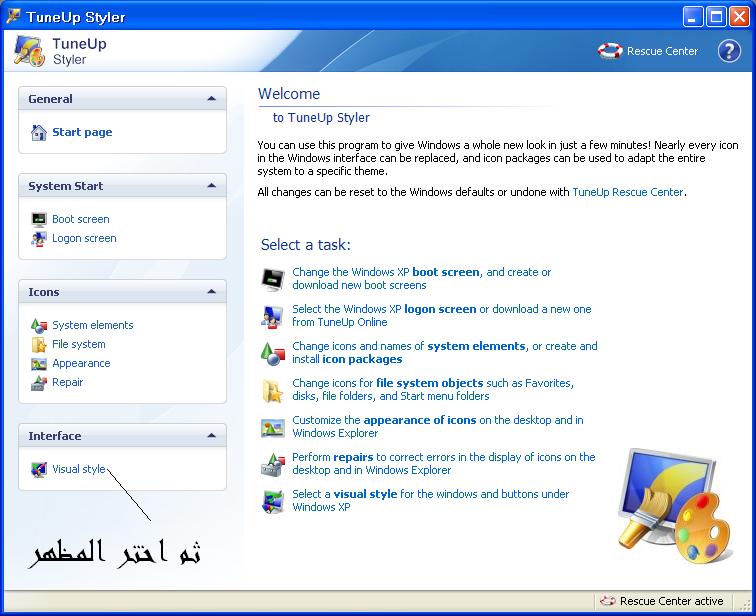Click the Boot screen monitor icon in sidebar
The height and width of the screenshot is (616, 756).
coord(39,219)
